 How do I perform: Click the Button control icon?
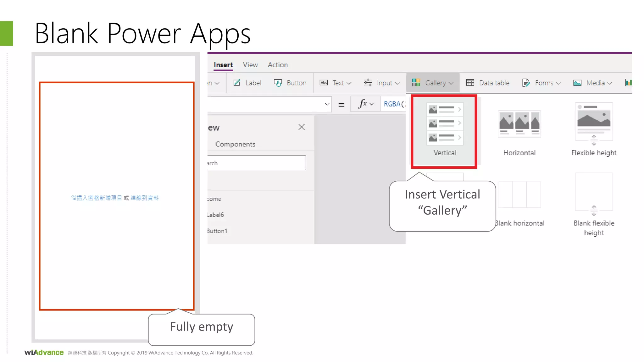coord(278,83)
